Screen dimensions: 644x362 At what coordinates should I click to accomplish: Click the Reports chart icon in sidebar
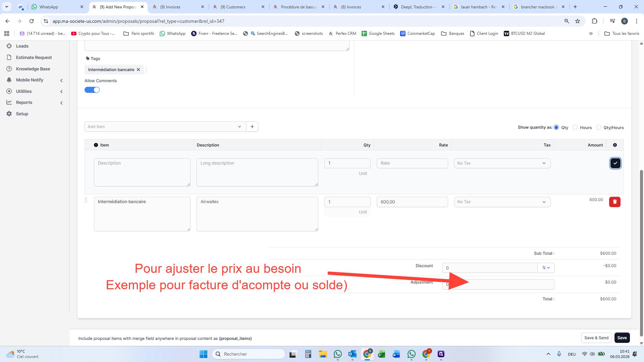(x=9, y=103)
